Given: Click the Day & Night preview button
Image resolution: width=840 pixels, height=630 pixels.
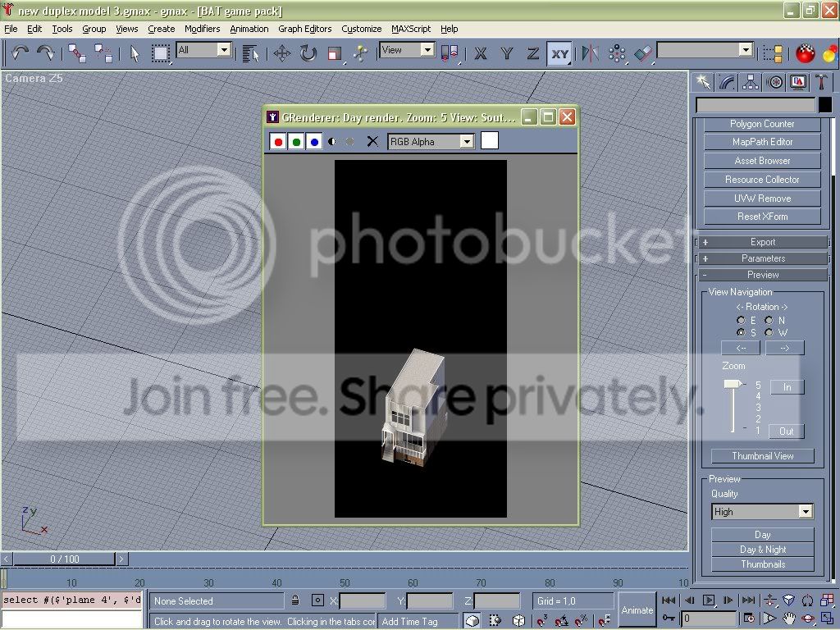Looking at the screenshot, I should point(763,550).
